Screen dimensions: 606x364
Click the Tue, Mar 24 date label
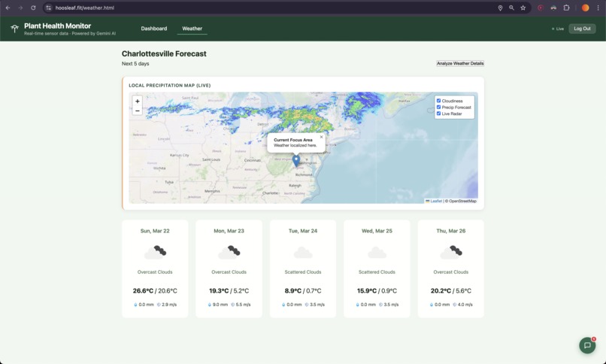click(303, 231)
